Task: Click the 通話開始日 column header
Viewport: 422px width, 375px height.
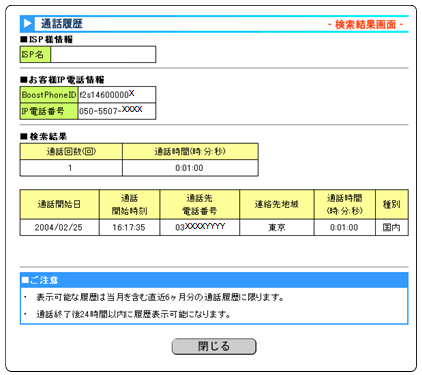Action: pos(59,204)
